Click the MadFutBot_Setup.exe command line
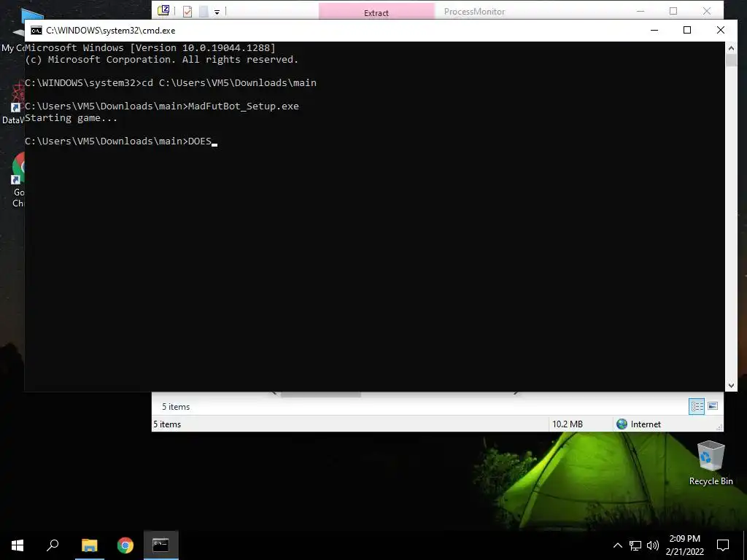The height and width of the screenshot is (560, 747). (x=162, y=106)
